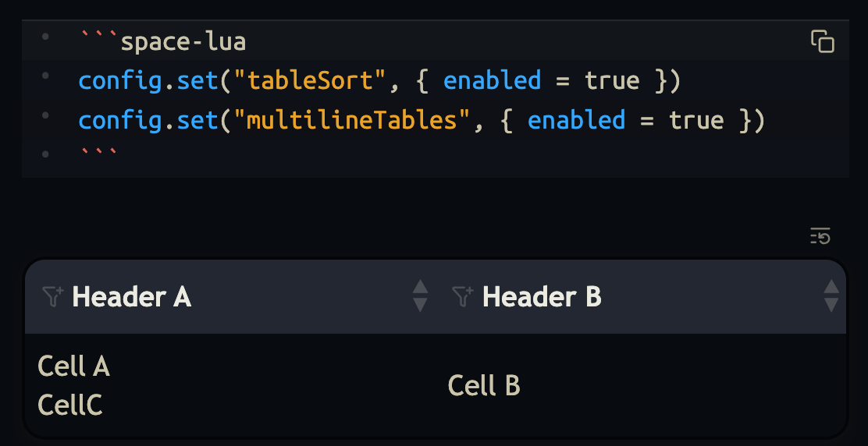Click the enabled key on the multilineTables line
868x446 pixels.
point(576,120)
